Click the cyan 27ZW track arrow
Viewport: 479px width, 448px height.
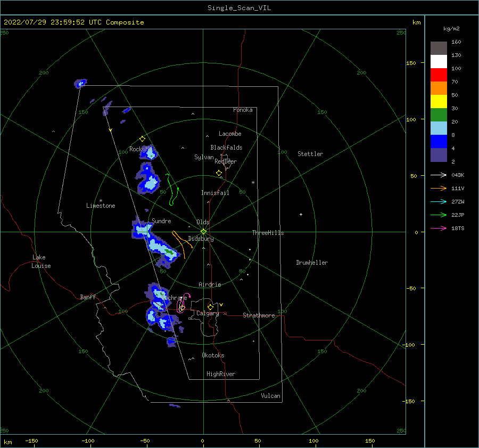[439, 201]
